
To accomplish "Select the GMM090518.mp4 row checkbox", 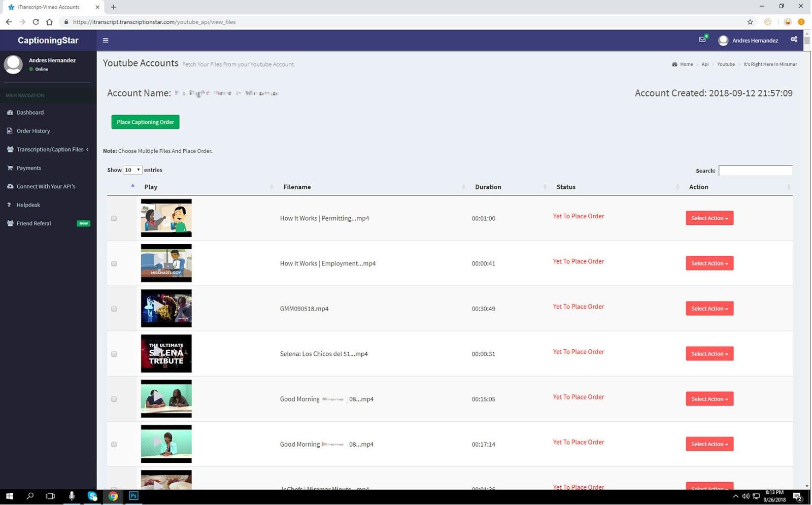I will pos(114,309).
